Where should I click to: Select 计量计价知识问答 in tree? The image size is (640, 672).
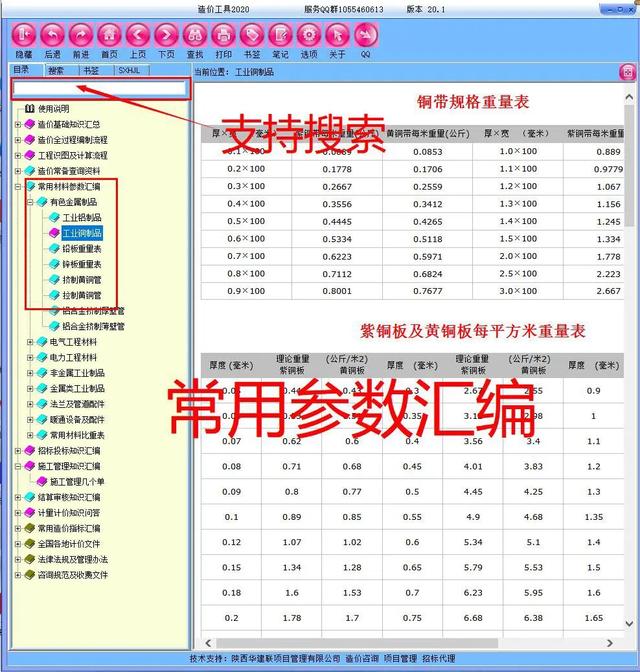coord(69,513)
